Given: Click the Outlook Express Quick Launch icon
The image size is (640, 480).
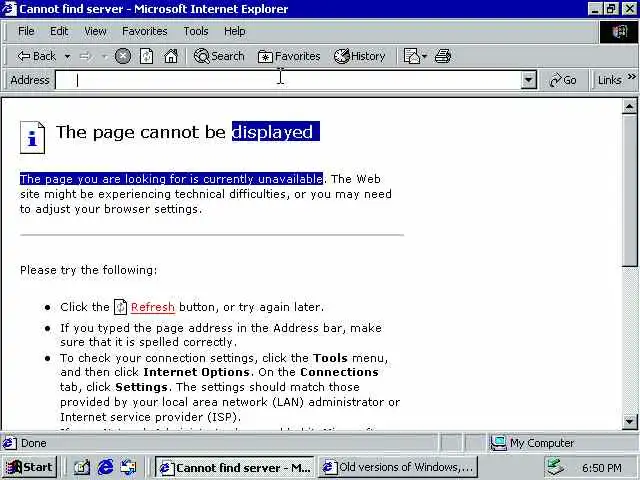Looking at the screenshot, I should [128, 467].
